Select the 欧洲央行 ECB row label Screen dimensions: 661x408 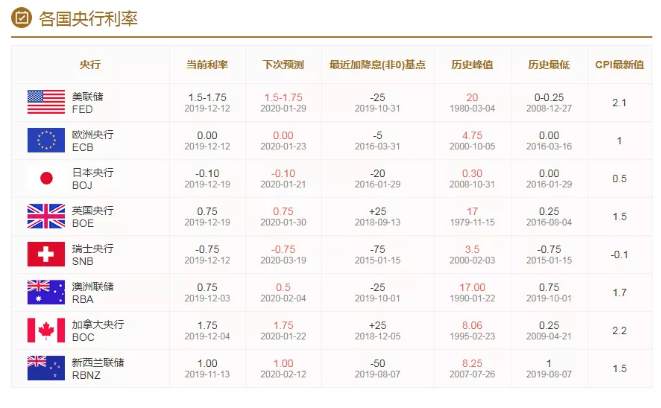[92, 141]
